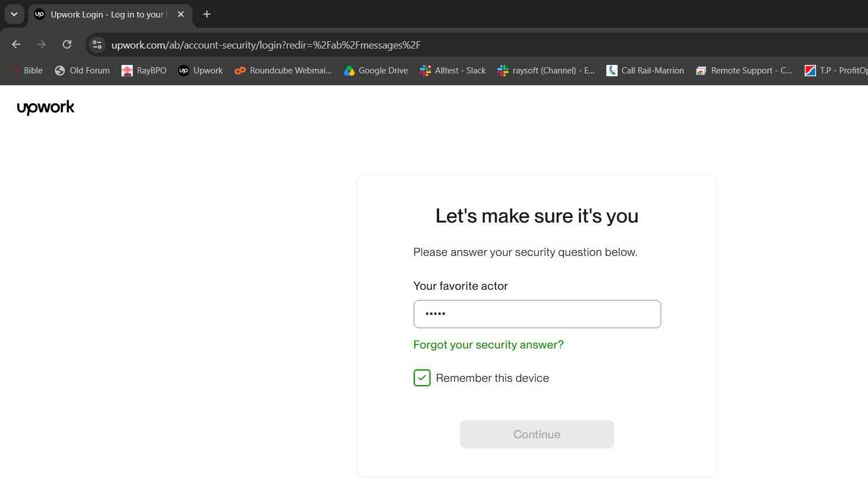Go back to the previous page
Screen dimensions: 868x488
click(x=16, y=45)
